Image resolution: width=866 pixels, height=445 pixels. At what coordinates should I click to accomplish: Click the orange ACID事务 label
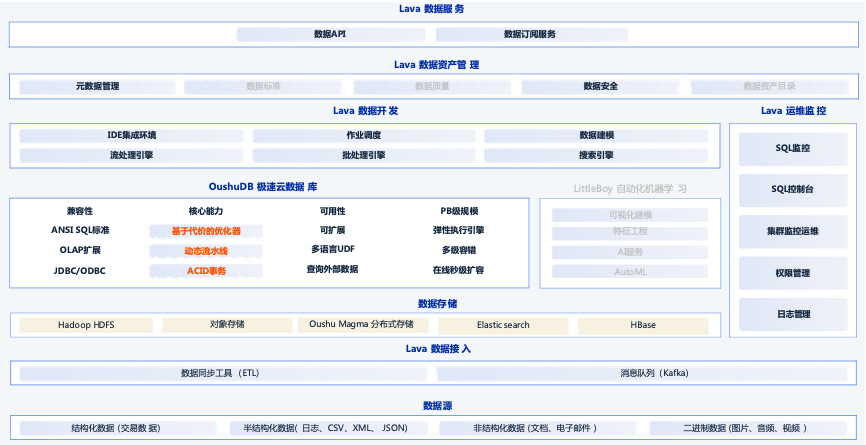206,271
